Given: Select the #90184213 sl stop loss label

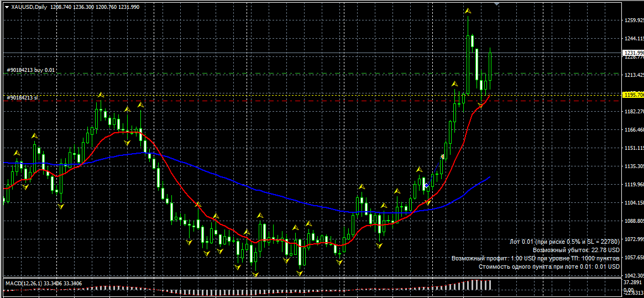Looking at the screenshot, I should 22,97.
